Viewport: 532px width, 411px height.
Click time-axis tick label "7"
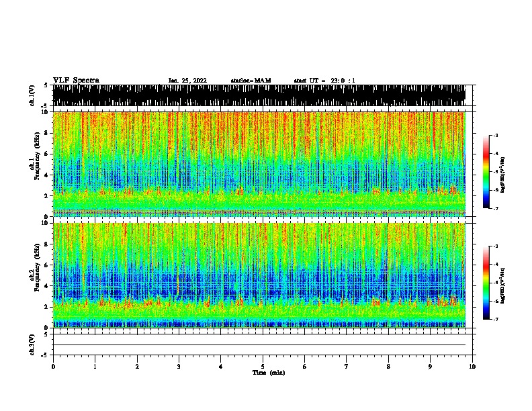pyautogui.click(x=347, y=367)
